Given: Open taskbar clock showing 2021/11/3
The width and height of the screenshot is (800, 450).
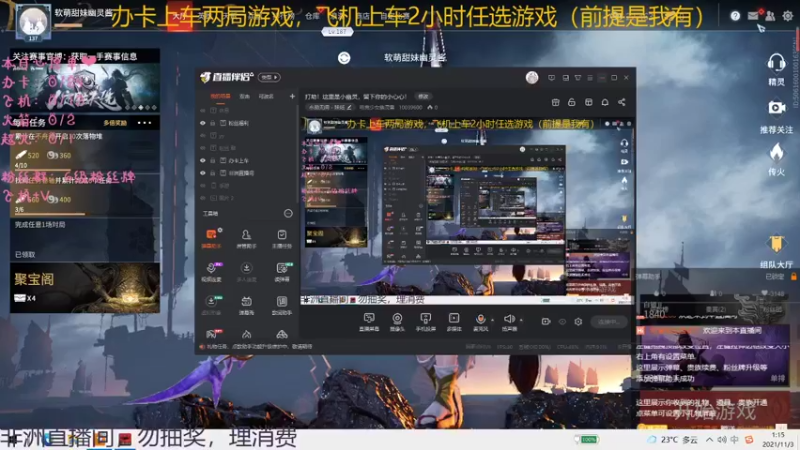Looking at the screenshot, I should (x=778, y=439).
